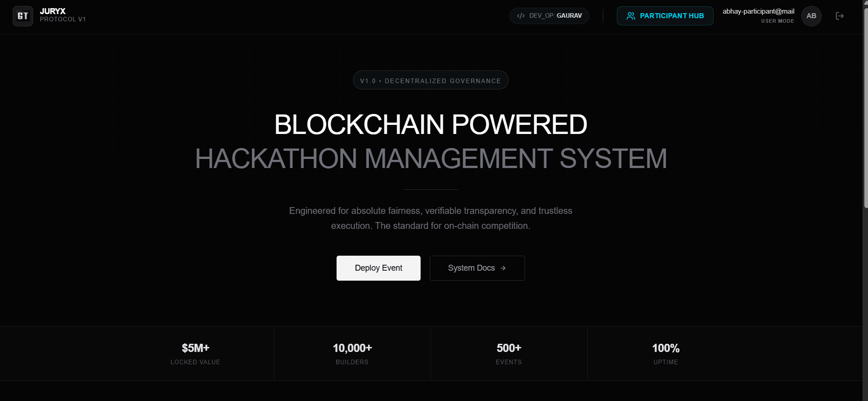
Task: Toggle into PARTICIPANT HUB mode
Action: 665,15
